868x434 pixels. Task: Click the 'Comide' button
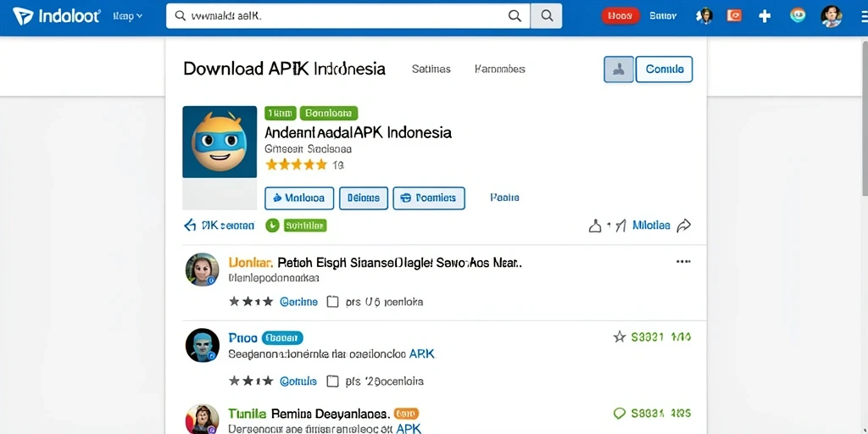click(665, 70)
